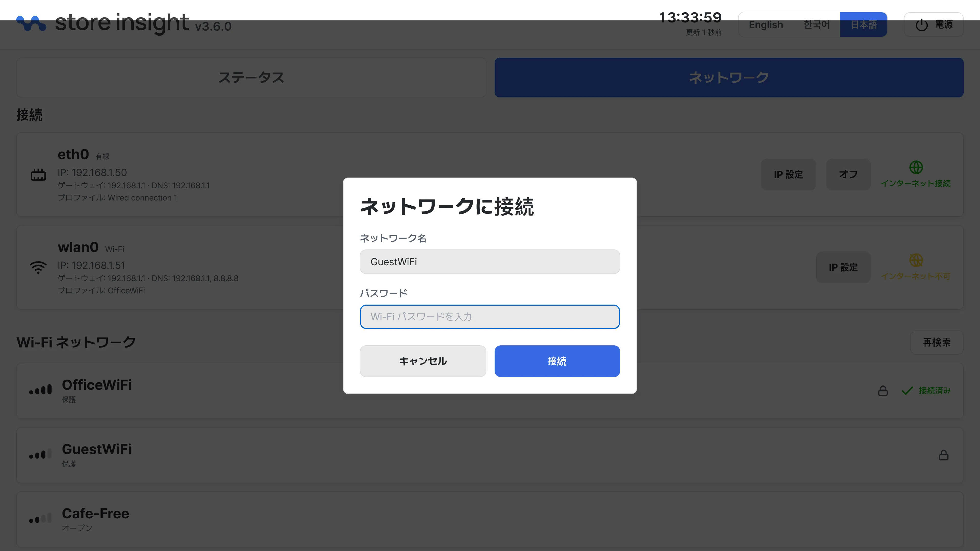Select the GuestWiFi network name in list
The height and width of the screenshot is (551, 980).
coord(97,449)
